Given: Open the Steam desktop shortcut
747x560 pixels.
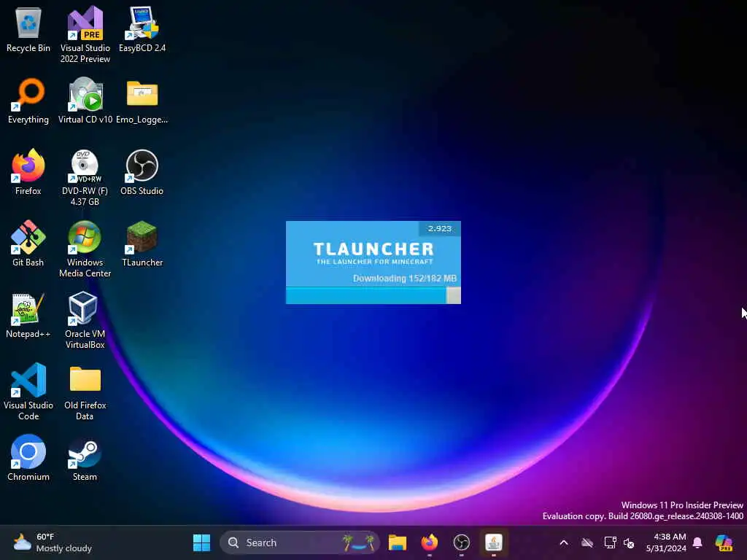Looking at the screenshot, I should click(x=85, y=460).
